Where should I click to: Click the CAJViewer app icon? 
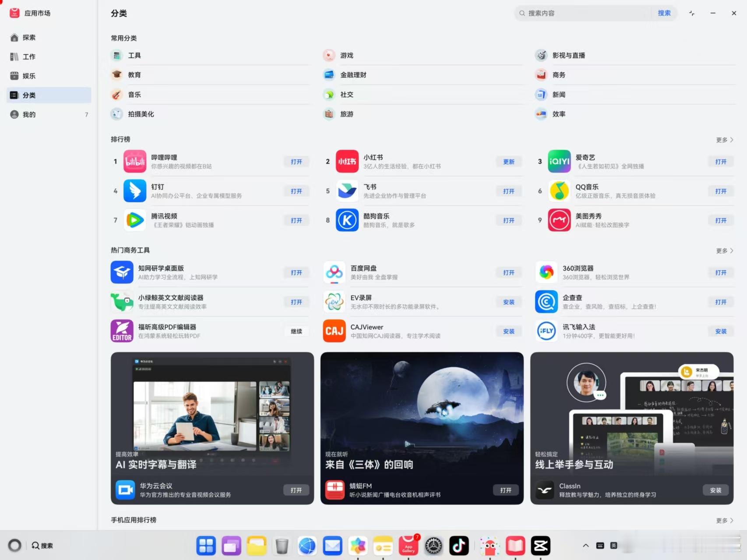335,331
